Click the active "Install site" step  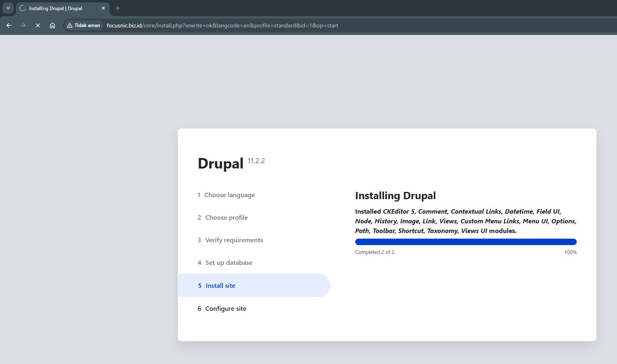tap(220, 286)
